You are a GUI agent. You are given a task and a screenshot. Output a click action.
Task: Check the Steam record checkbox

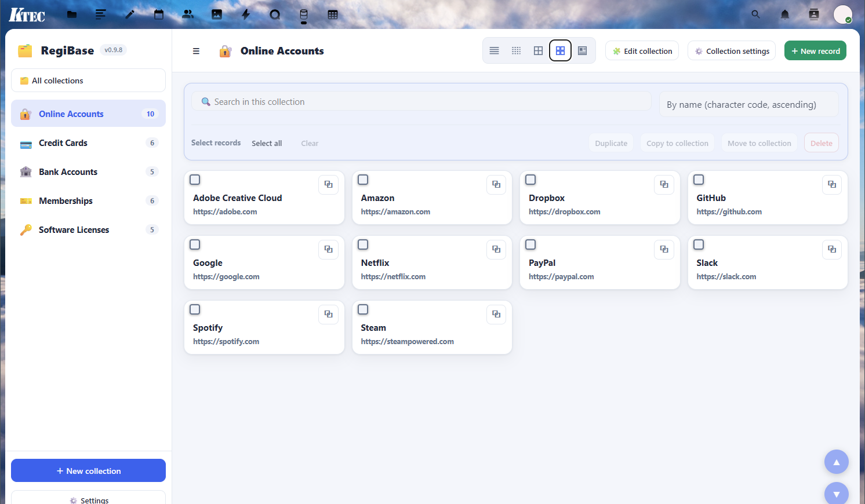363,309
